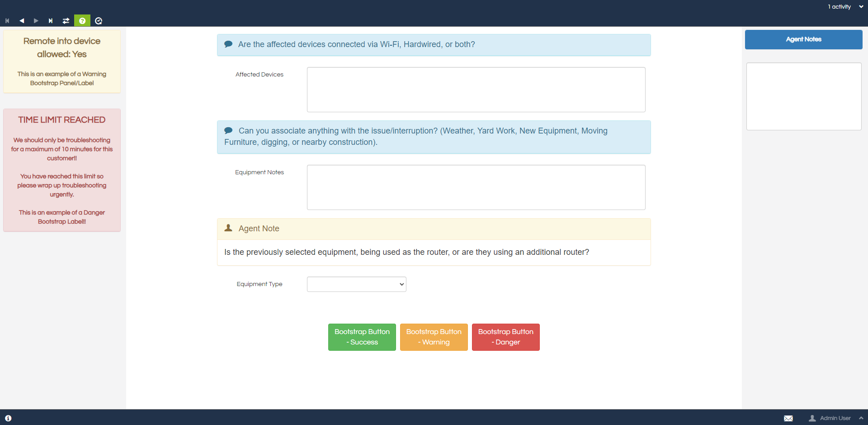
Task: Click the Agent Notes blue button
Action: (803, 39)
